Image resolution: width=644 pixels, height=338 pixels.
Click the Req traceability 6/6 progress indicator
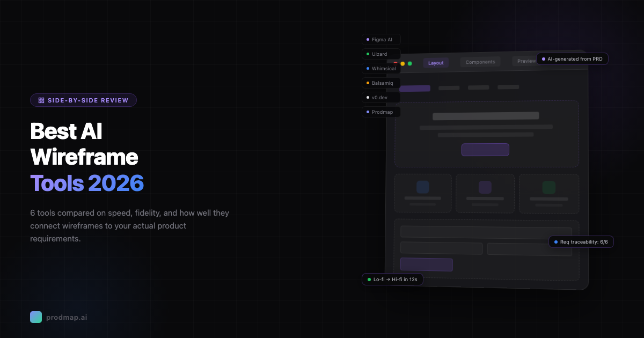pyautogui.click(x=581, y=242)
